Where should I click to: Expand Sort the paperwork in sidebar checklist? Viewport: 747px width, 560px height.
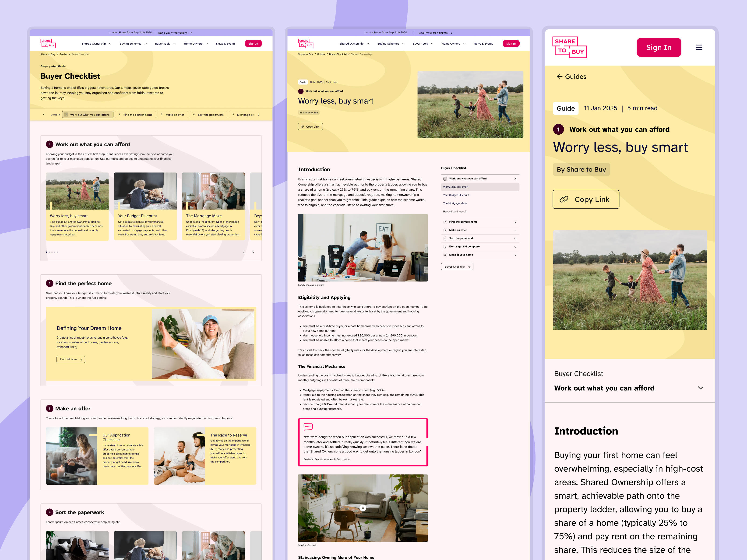pos(515,239)
